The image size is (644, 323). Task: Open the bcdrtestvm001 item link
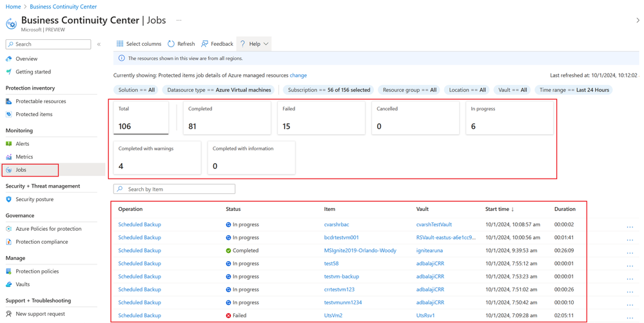pos(341,237)
